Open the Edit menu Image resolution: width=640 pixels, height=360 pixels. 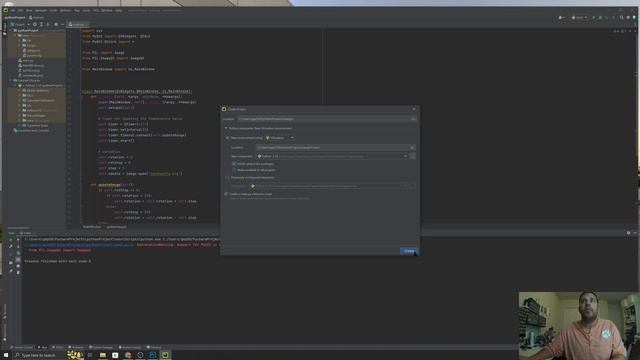coord(20,10)
